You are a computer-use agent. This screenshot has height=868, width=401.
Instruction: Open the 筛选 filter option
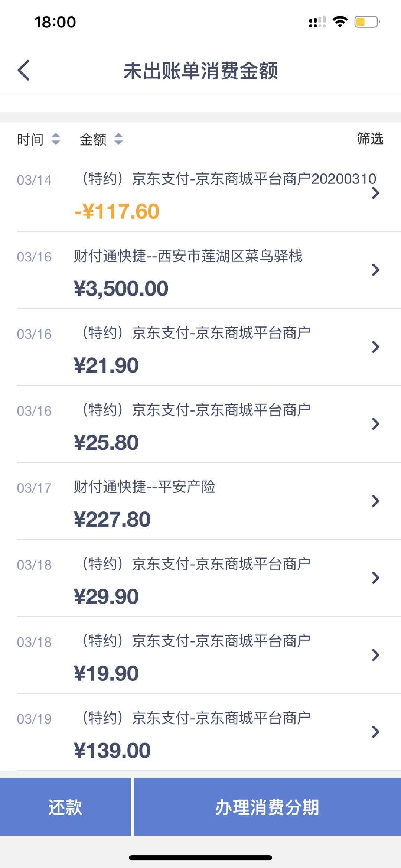point(370,139)
